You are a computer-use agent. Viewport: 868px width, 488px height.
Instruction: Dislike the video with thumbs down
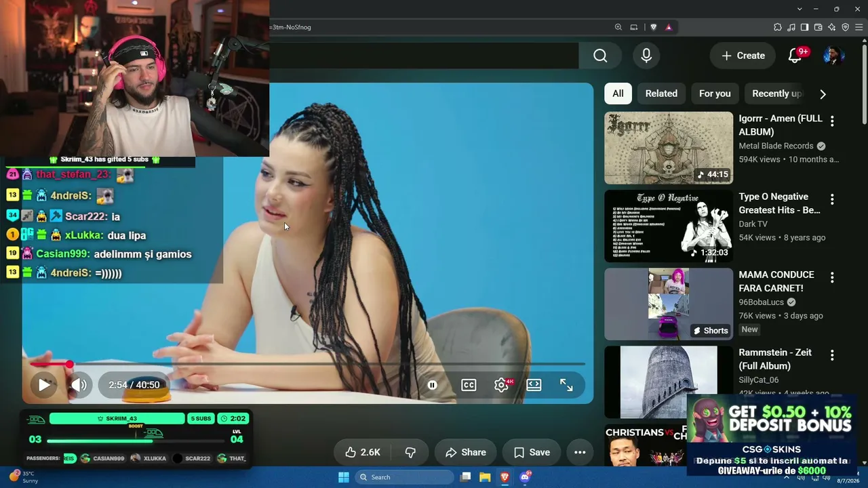pyautogui.click(x=410, y=452)
